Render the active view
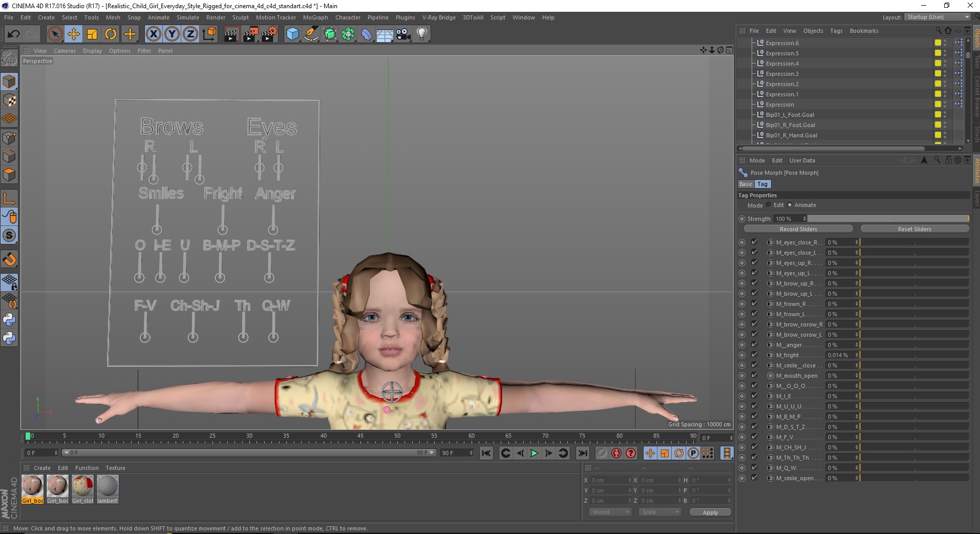This screenshot has height=534, width=980. 231,34
